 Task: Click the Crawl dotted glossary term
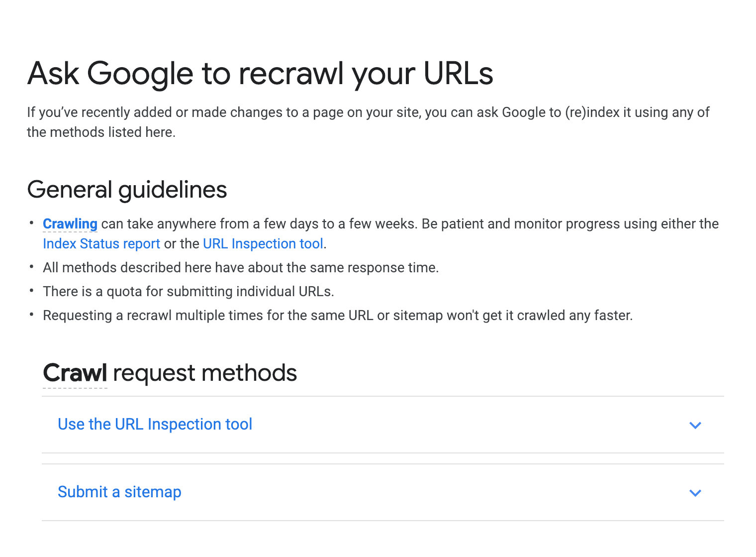coord(75,372)
